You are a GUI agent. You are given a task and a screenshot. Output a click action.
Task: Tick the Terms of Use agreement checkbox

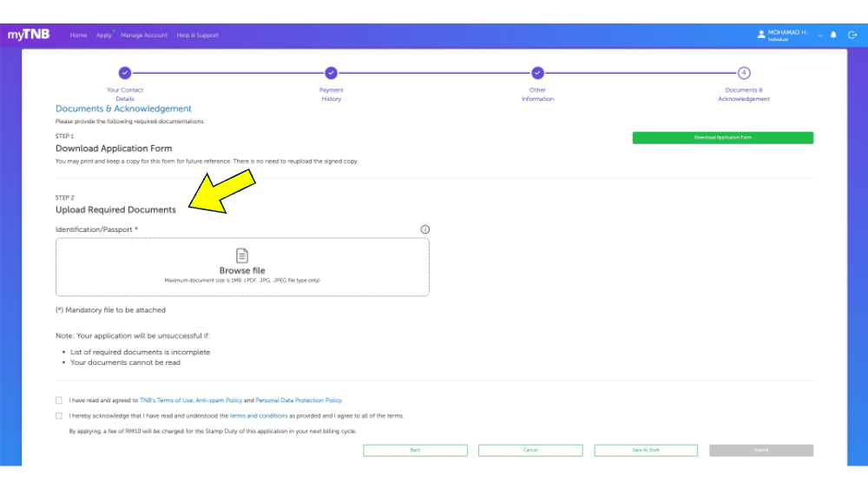[59, 400]
